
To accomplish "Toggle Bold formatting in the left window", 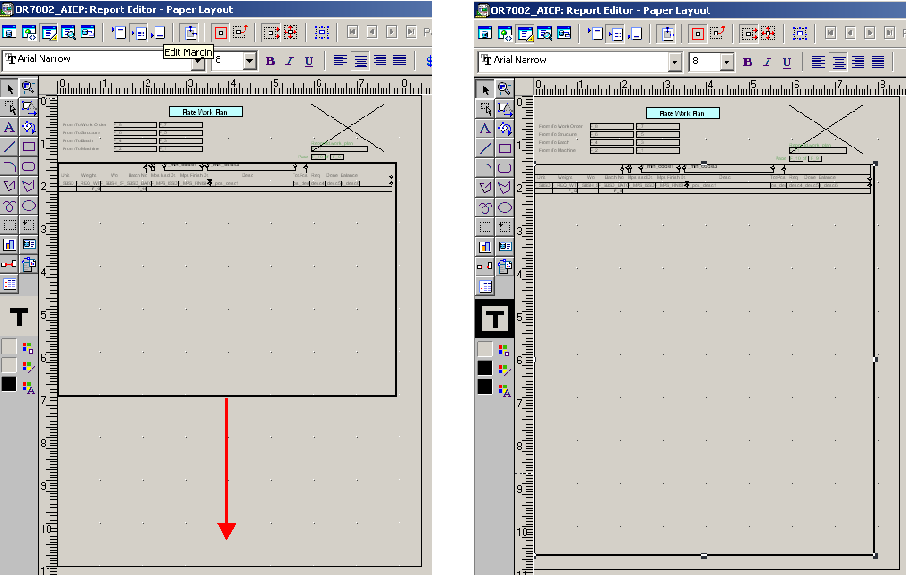I will click(270, 61).
